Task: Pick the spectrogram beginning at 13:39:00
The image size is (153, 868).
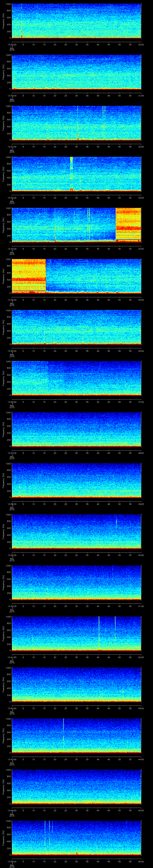Action: click(x=76, y=531)
